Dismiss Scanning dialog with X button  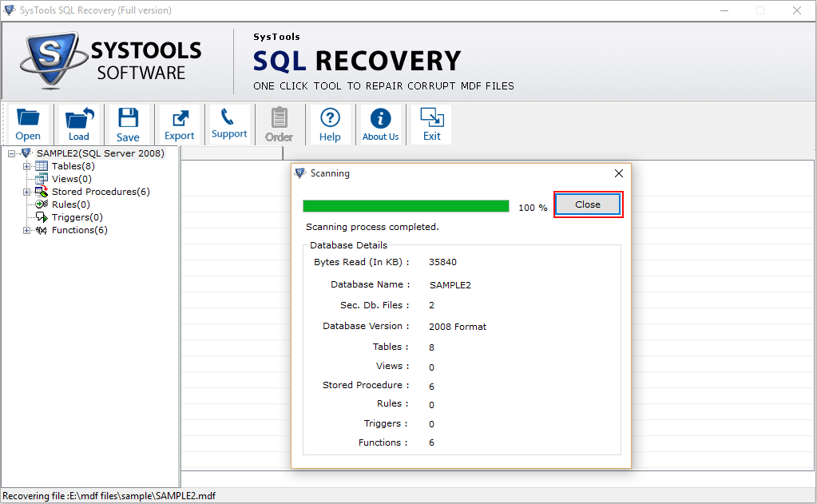point(618,173)
